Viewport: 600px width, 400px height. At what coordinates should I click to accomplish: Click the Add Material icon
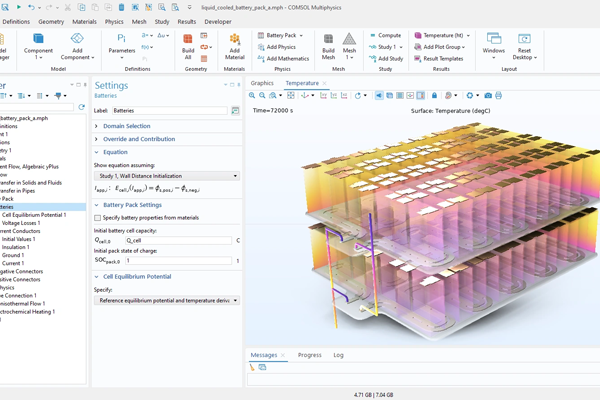(235, 39)
